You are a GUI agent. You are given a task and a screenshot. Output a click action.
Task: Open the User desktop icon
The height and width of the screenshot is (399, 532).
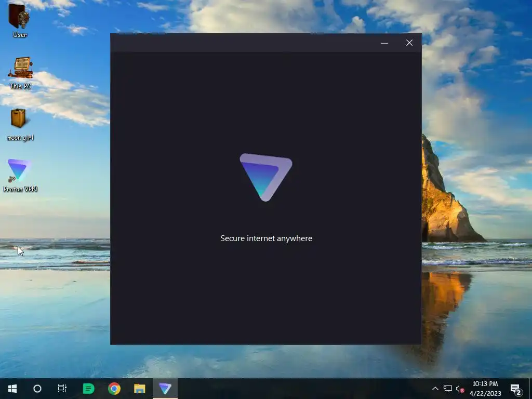coord(20,20)
